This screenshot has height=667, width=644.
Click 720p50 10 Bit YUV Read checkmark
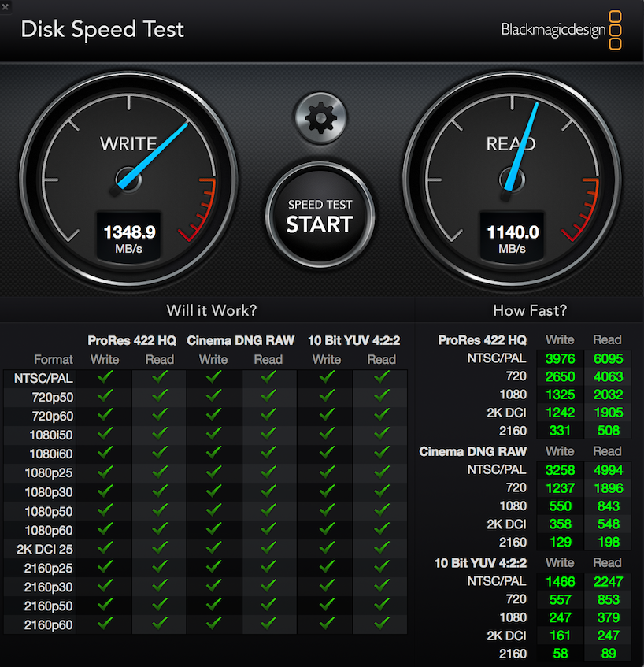382,396
